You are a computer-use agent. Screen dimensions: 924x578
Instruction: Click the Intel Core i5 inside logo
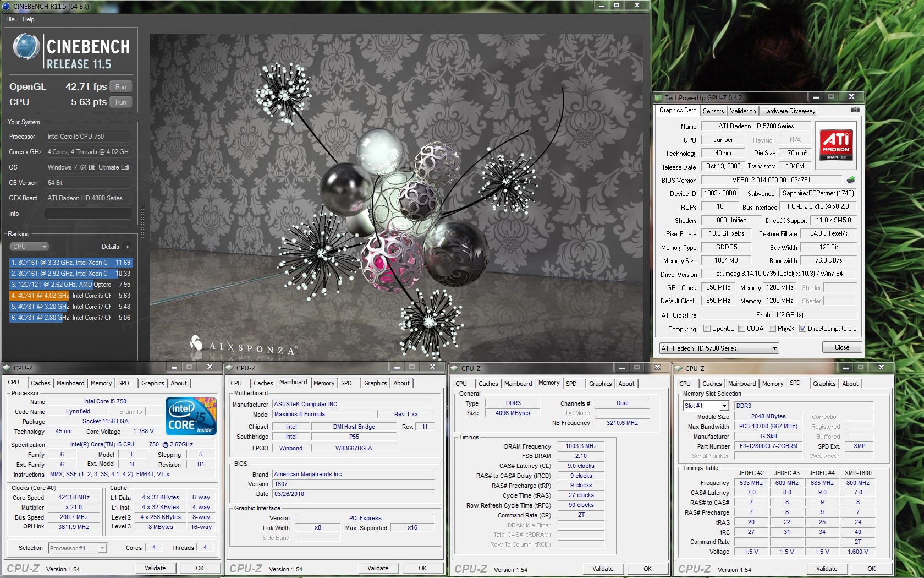[191, 416]
